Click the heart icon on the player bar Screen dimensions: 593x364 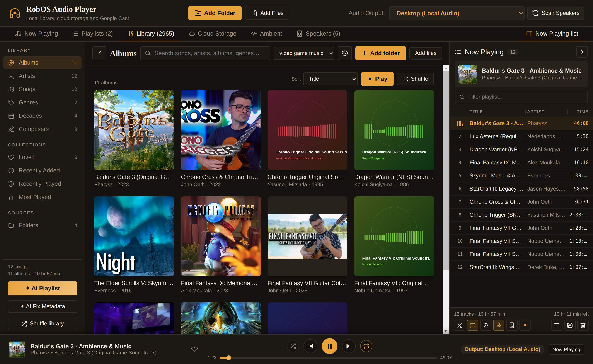[x=194, y=349]
